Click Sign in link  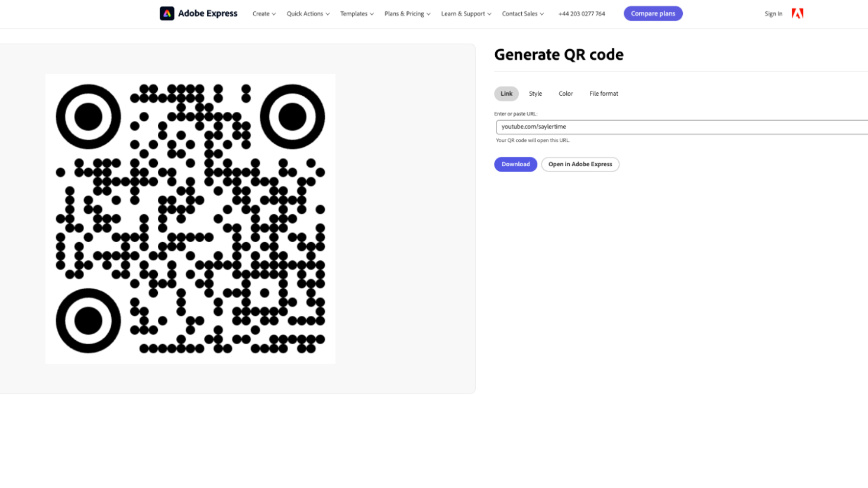773,14
